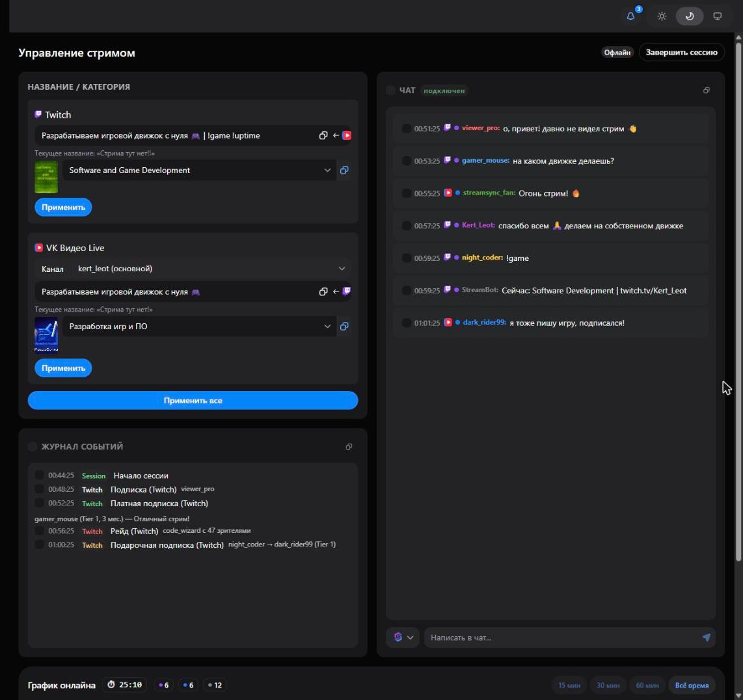Click the 'Офлайн' status badge
This screenshot has width=743, height=700.
[x=617, y=52]
